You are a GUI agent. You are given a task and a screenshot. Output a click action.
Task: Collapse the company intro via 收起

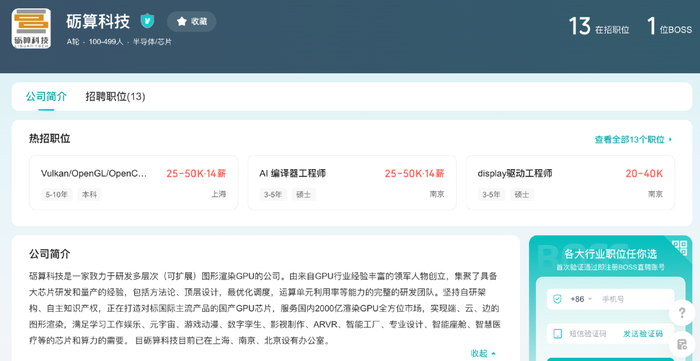483,353
